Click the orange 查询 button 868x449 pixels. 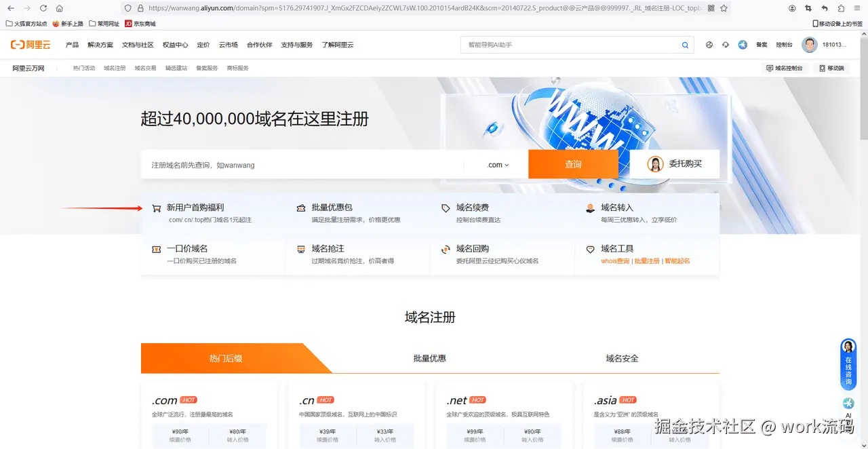click(x=573, y=164)
